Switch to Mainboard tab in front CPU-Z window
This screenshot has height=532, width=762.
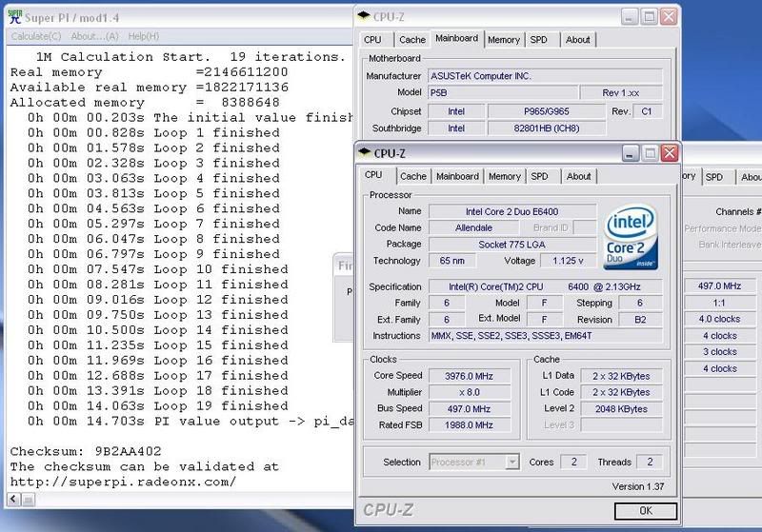(457, 176)
